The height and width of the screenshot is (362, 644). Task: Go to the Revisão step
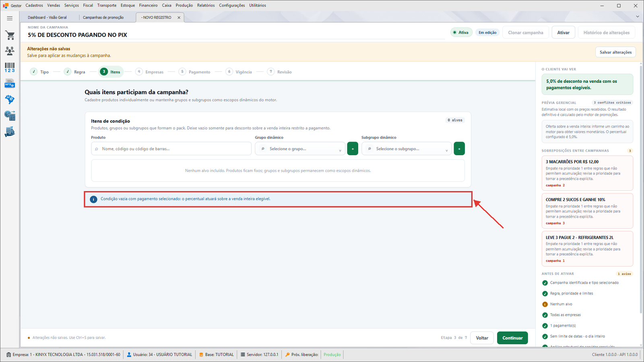tap(280, 72)
